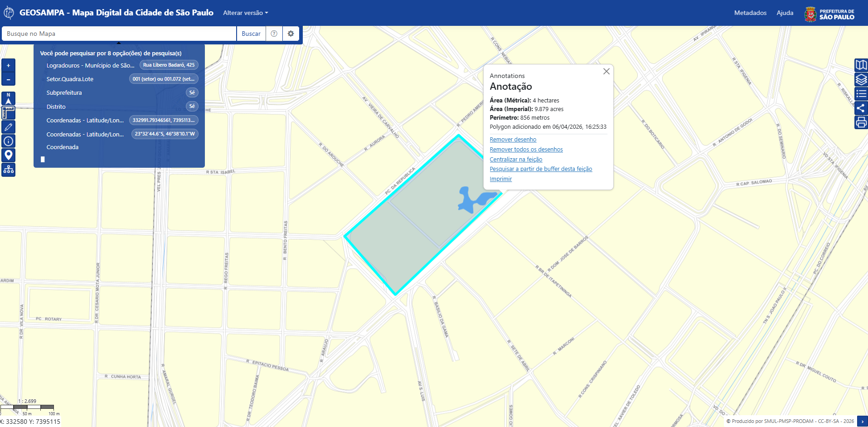Click the GEOSAMPA page title
This screenshot has height=427, width=868.
pyautogui.click(x=116, y=13)
